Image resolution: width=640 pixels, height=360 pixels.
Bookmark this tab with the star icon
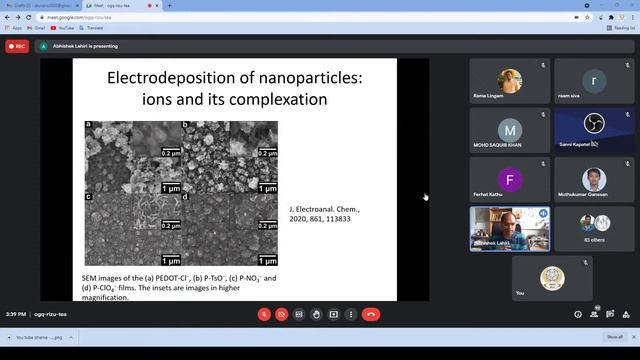pos(587,18)
